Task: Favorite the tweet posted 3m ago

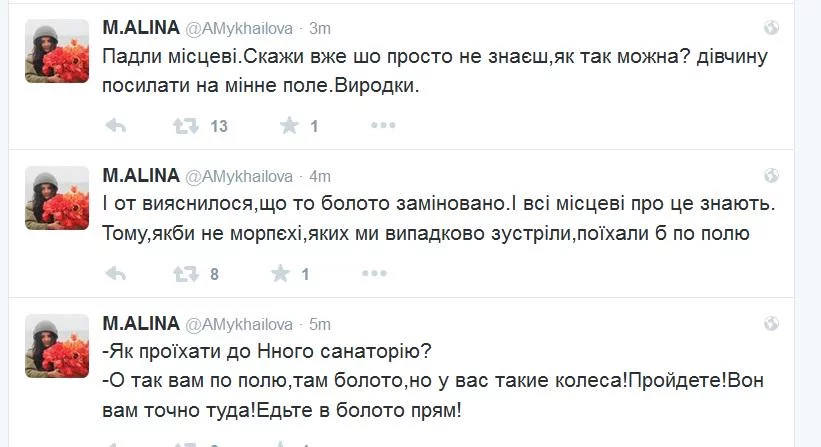Action: [289, 126]
